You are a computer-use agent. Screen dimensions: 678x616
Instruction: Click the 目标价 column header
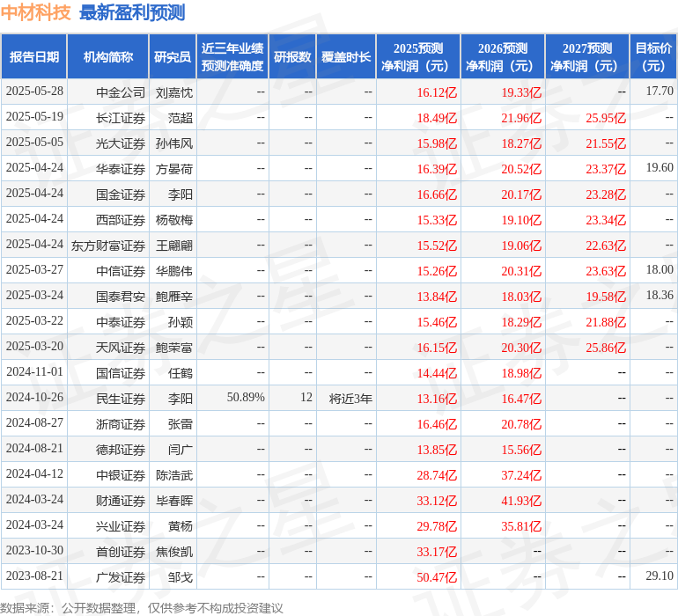[653, 57]
